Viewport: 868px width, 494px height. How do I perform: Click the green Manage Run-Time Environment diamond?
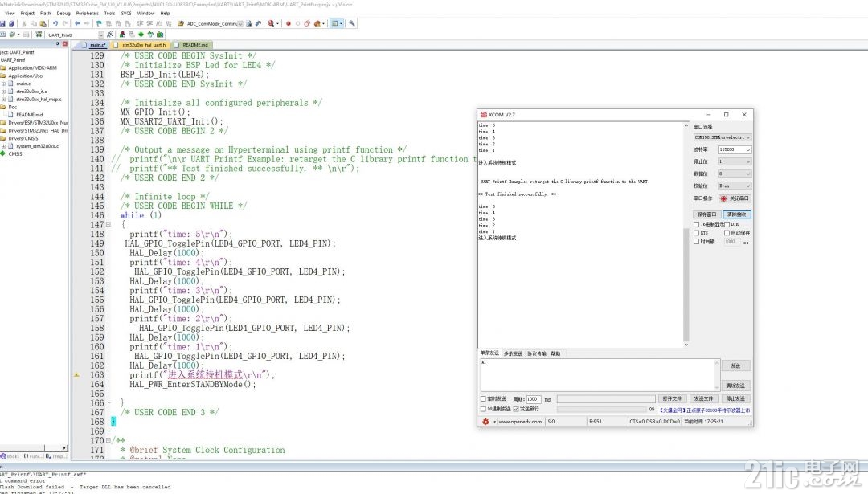141,35
